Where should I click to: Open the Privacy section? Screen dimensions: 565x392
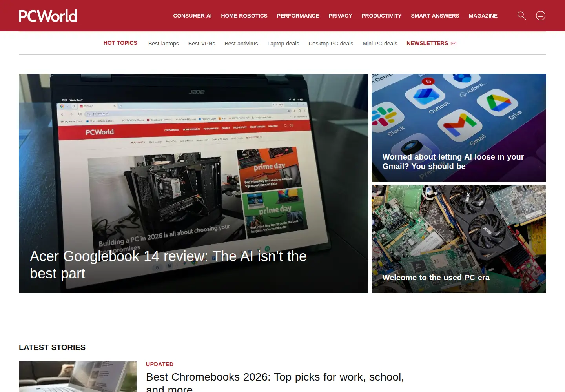coord(340,16)
